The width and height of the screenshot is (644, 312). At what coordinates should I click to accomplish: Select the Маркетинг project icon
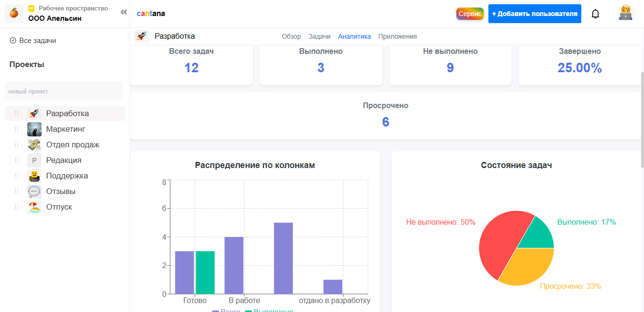pyautogui.click(x=34, y=129)
